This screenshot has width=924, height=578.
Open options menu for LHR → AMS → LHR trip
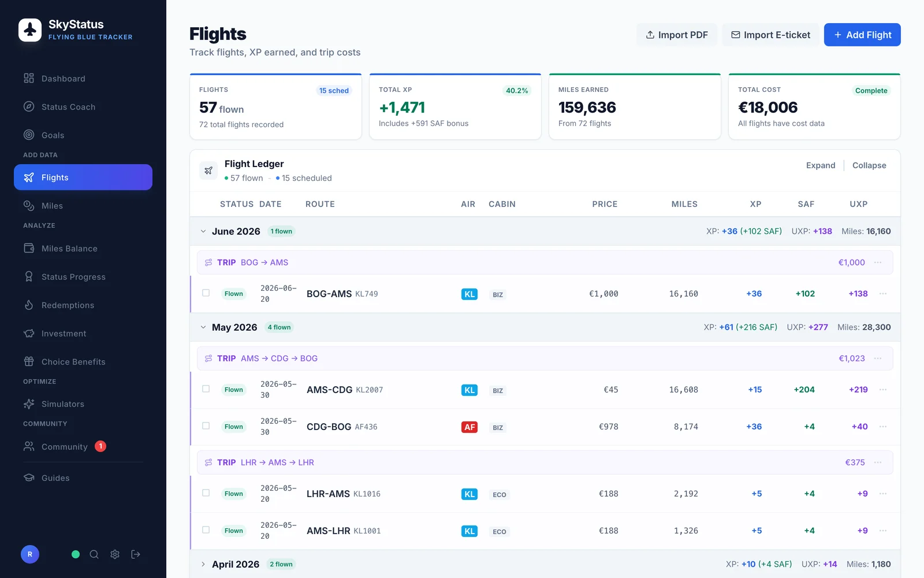click(878, 462)
